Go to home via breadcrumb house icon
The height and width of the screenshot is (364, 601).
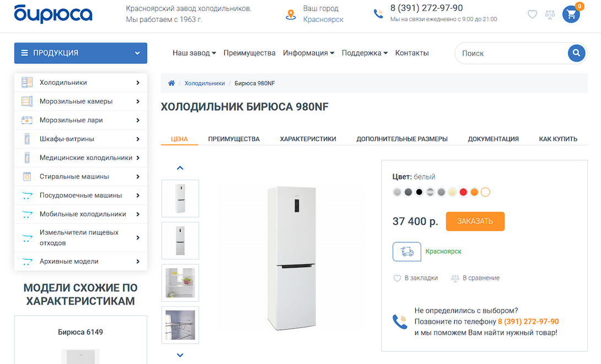[x=171, y=83]
